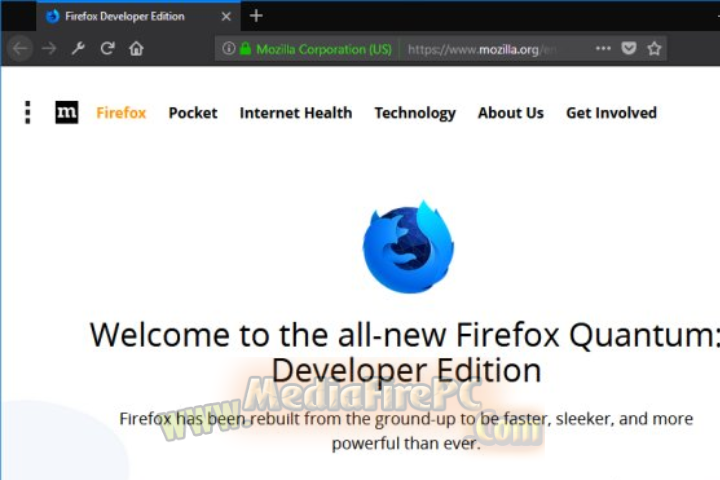Open the vertical dots site menu
Image resolution: width=720 pixels, height=480 pixels.
coord(28,113)
